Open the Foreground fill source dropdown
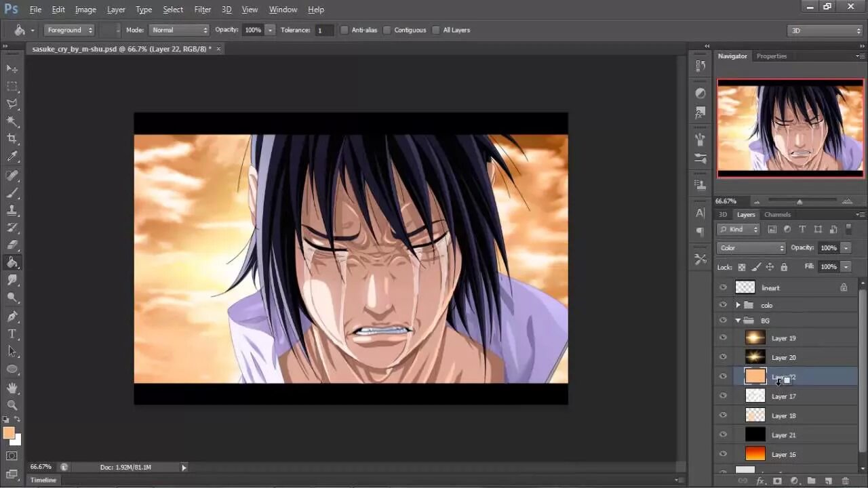The width and height of the screenshot is (868, 488). click(69, 30)
